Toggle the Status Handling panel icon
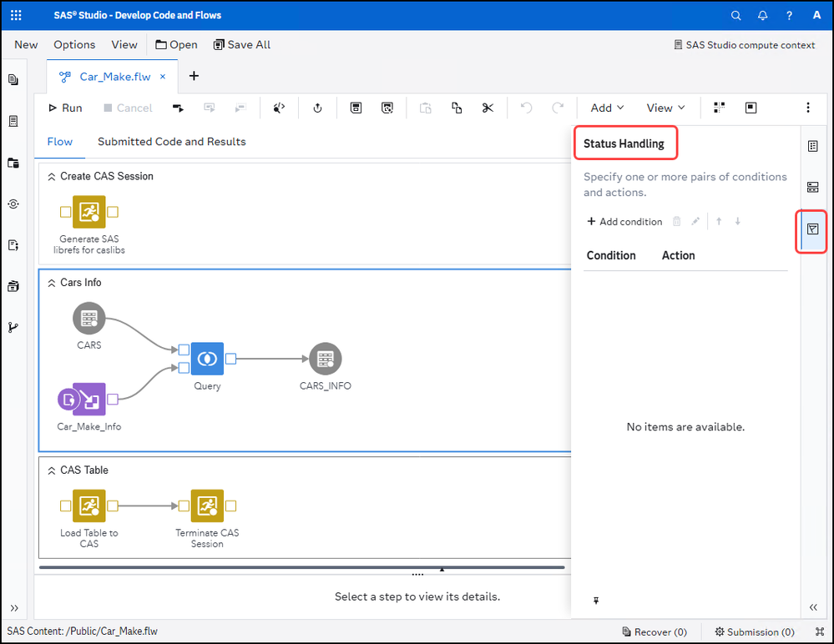Screen dimensions: 834x644 pos(813,229)
